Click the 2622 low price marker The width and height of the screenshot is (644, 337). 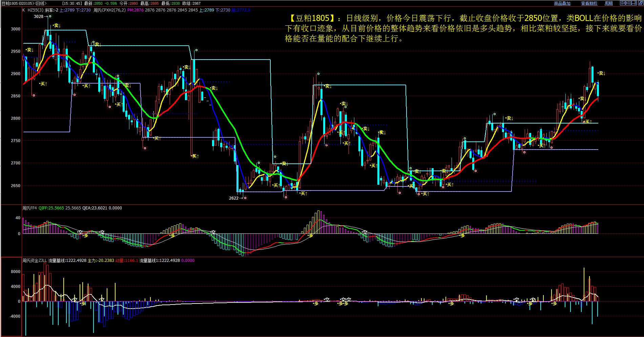click(x=234, y=198)
